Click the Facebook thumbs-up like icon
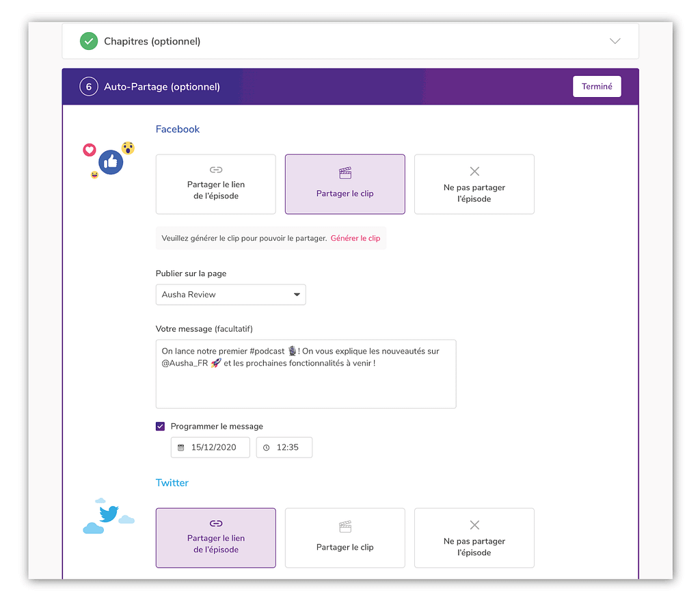 111,163
